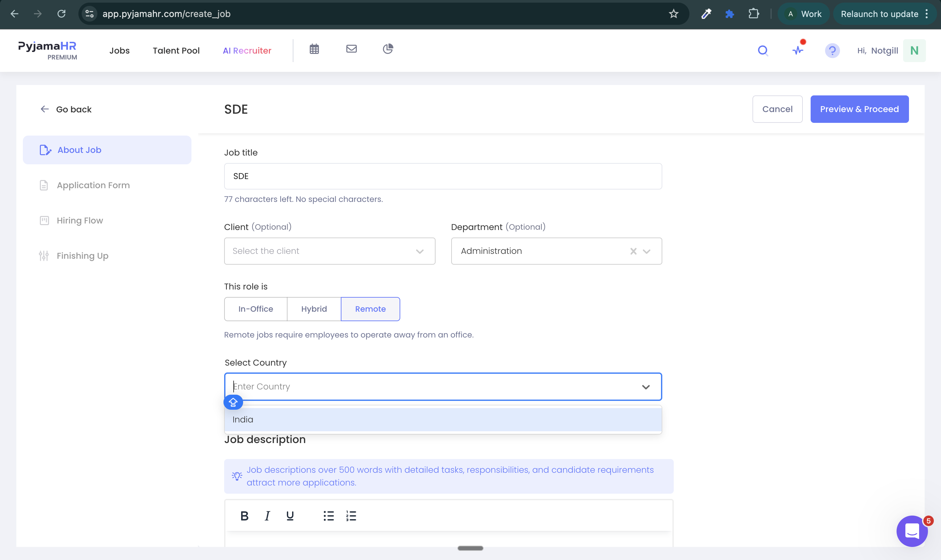
Task: Toggle italic formatting in description editor
Action: tap(267, 516)
